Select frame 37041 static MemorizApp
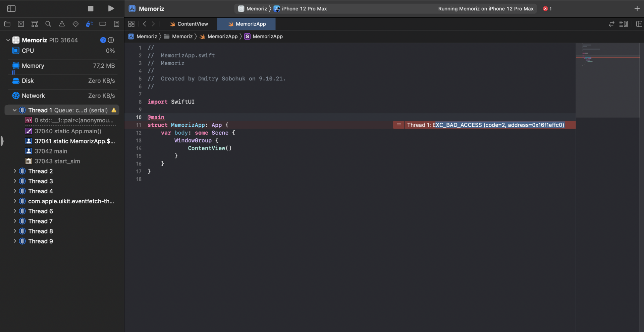644x332 pixels. 70,141
